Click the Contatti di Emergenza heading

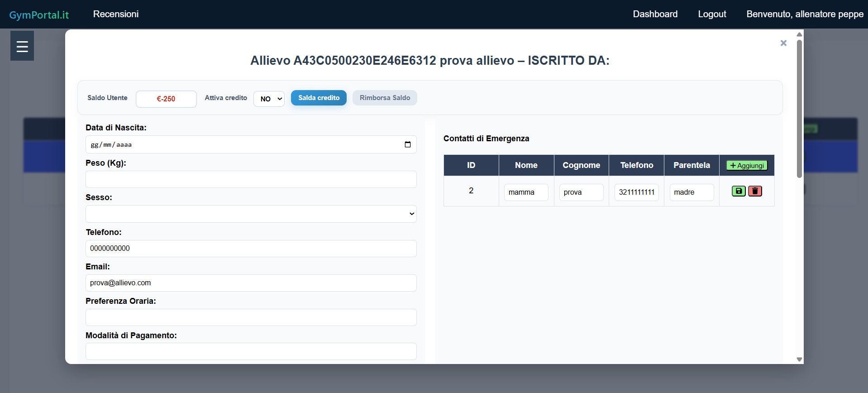pos(486,139)
